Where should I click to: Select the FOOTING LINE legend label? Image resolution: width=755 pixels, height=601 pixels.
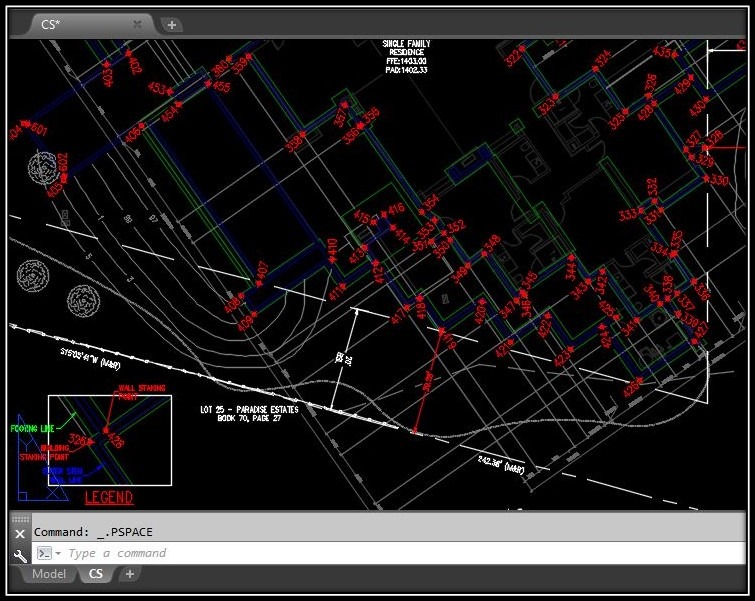pos(32,428)
